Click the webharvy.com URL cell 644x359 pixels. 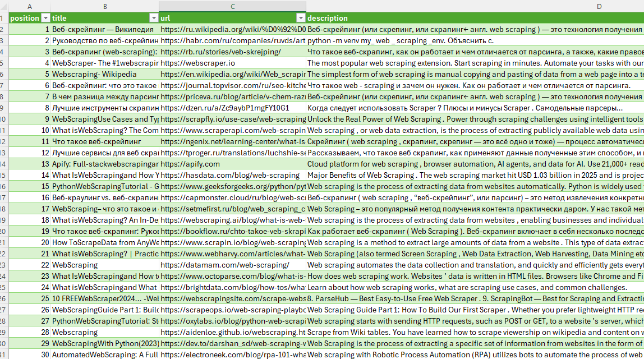pos(232,254)
